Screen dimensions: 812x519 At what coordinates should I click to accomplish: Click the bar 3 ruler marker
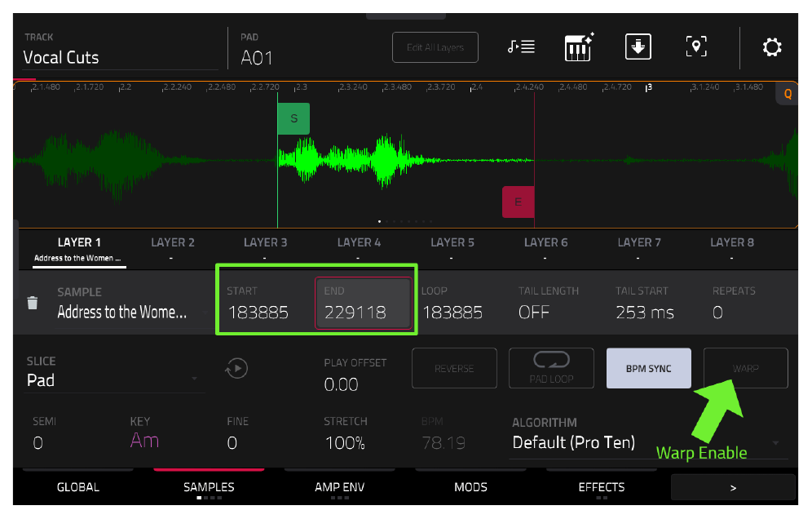[648, 87]
